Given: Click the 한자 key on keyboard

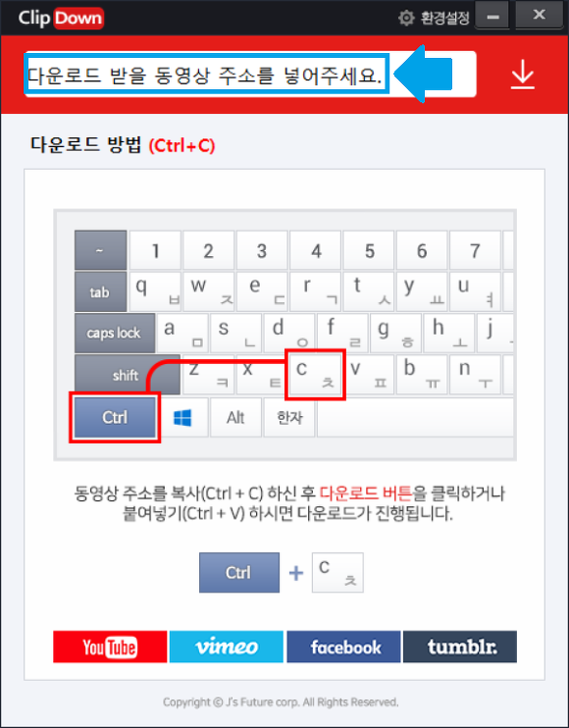Looking at the screenshot, I should 289,417.
